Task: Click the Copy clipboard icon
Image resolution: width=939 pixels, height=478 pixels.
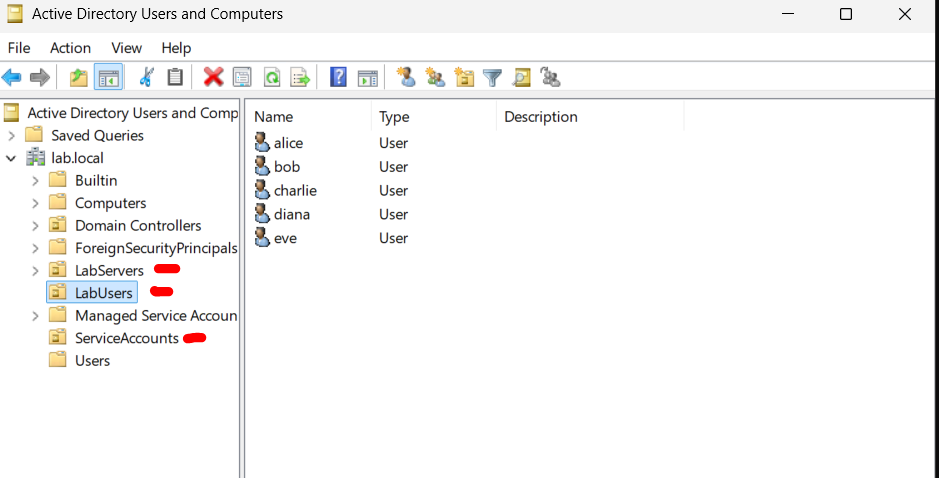Action: point(175,77)
